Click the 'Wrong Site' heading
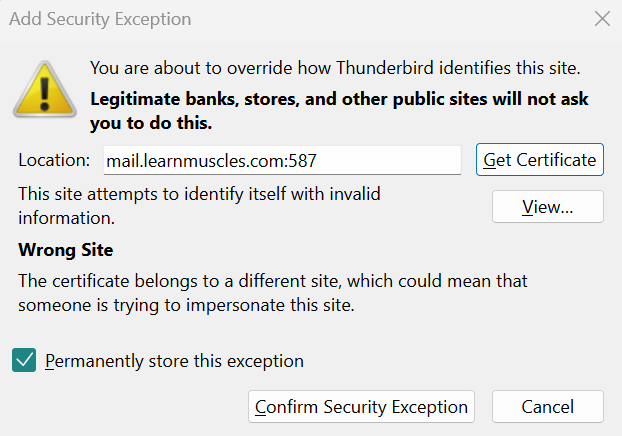Screen dimensions: 622x436 pos(65,250)
